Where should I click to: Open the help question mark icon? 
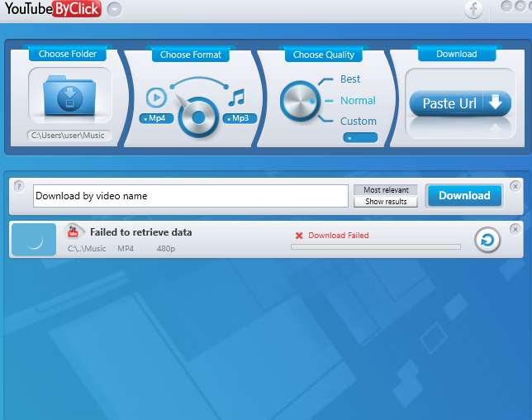click(19, 186)
